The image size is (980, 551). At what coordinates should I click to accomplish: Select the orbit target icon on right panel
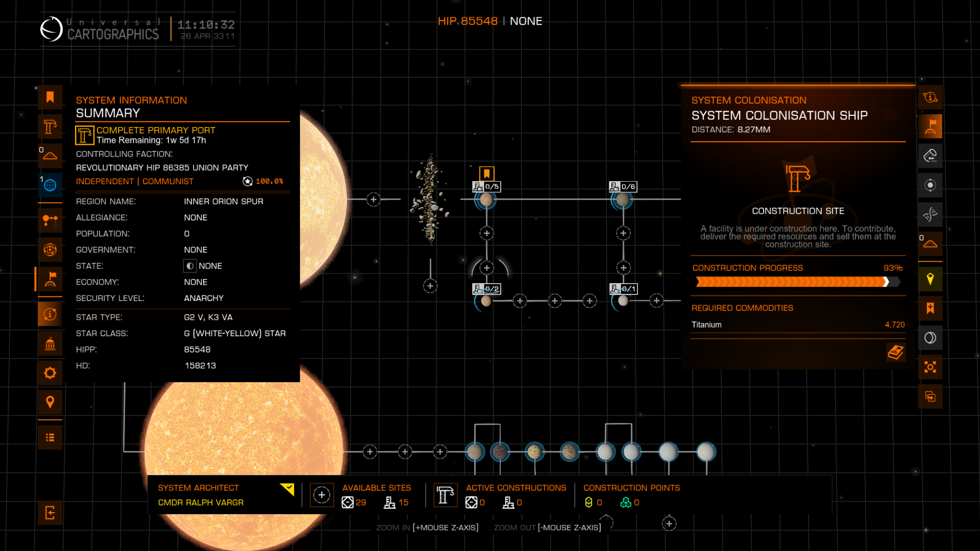click(930, 185)
